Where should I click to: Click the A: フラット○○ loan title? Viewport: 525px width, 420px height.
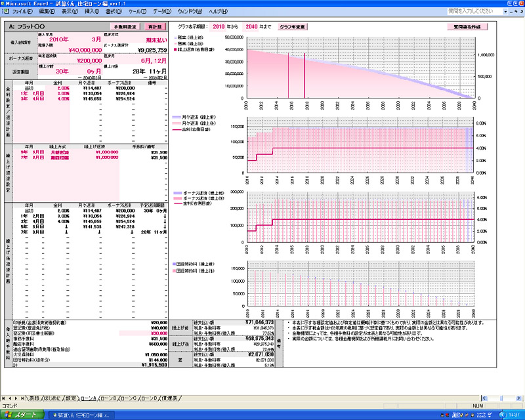click(27, 27)
